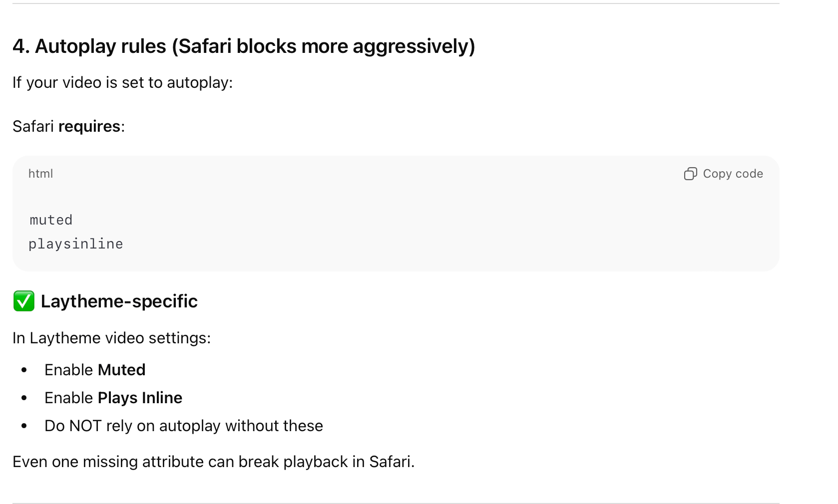Click the horizontal divider above the heading
This screenshot has height=504, width=838.
point(396,3)
